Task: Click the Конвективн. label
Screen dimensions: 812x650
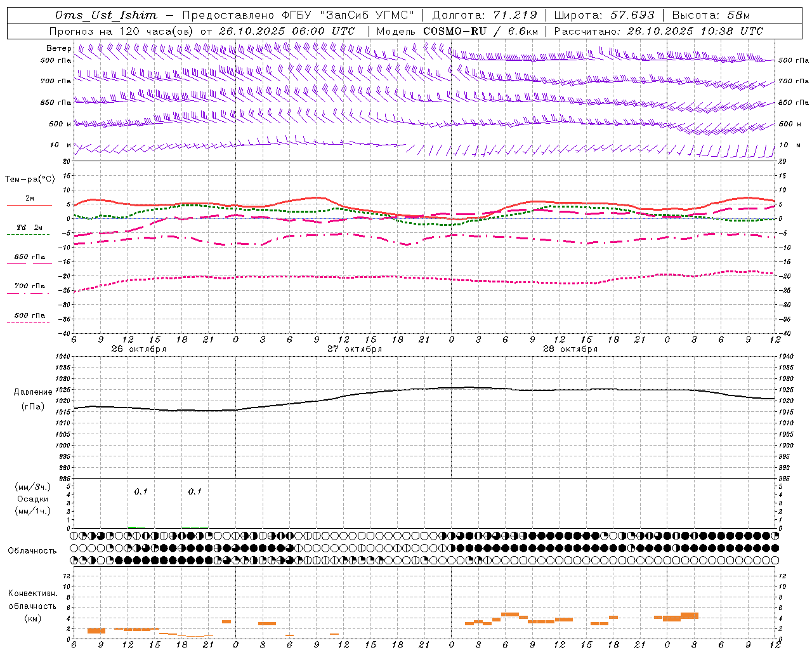Action: [x=33, y=594]
